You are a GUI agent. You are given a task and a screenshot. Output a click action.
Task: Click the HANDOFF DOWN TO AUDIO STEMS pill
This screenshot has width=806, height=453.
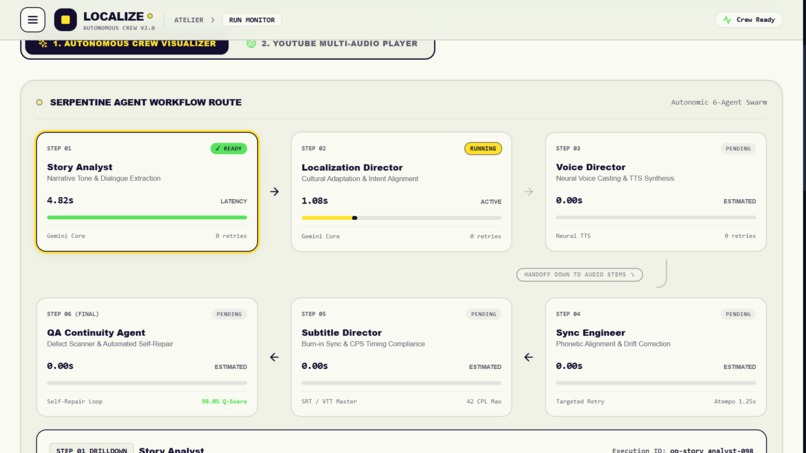point(579,275)
